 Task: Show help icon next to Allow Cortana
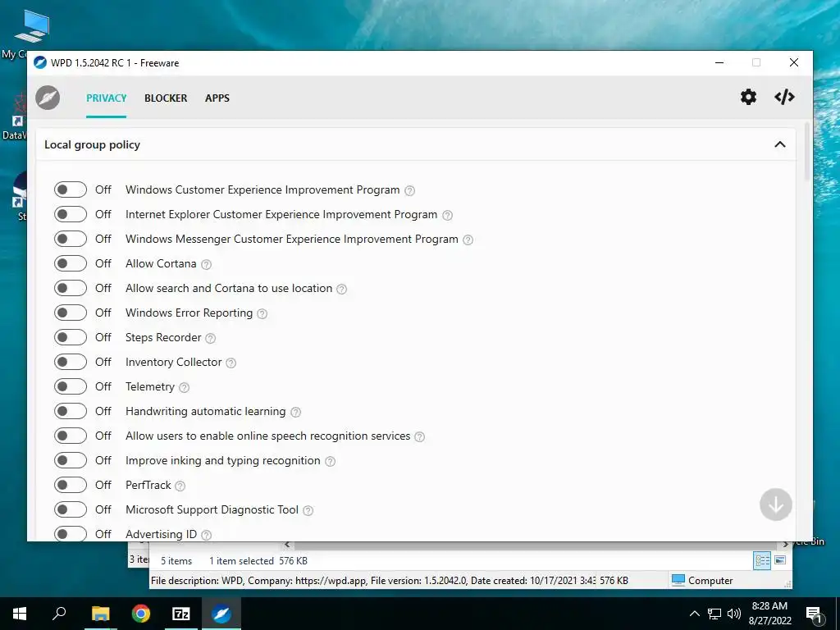click(206, 265)
